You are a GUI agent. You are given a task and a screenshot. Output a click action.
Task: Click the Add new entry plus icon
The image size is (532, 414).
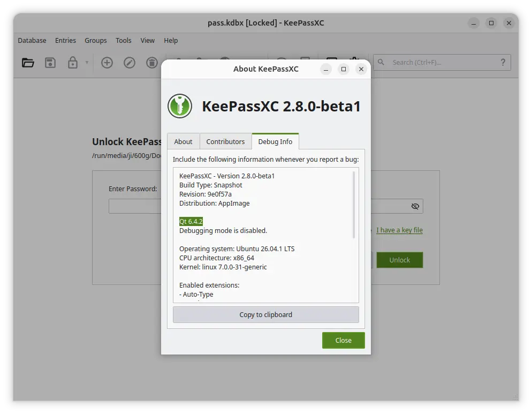(107, 63)
